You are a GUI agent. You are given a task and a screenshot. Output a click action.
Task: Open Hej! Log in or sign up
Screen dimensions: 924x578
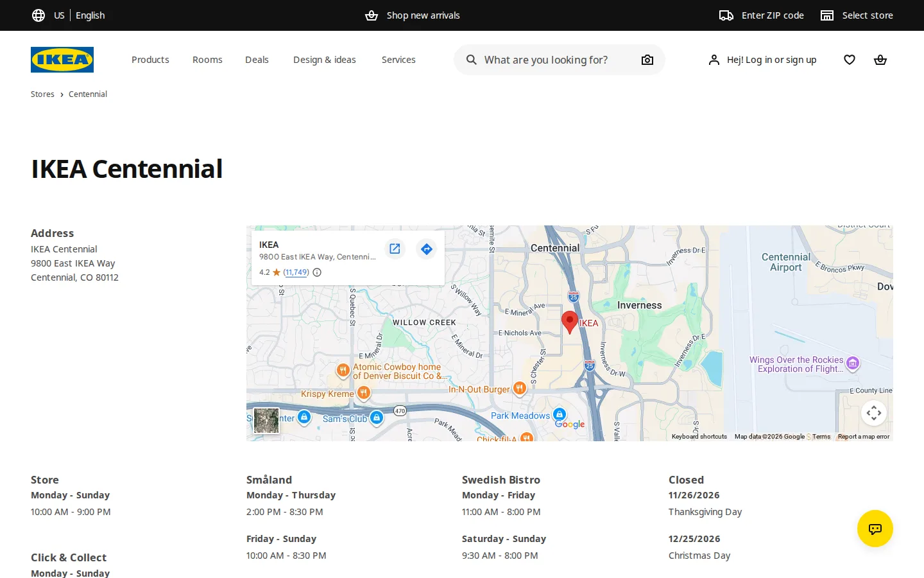pos(771,60)
